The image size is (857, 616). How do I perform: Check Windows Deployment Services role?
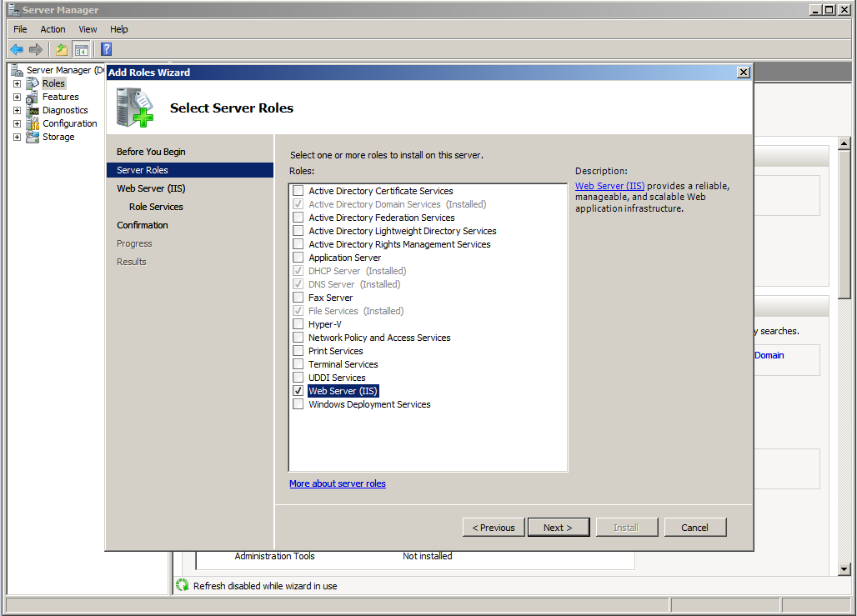point(298,404)
